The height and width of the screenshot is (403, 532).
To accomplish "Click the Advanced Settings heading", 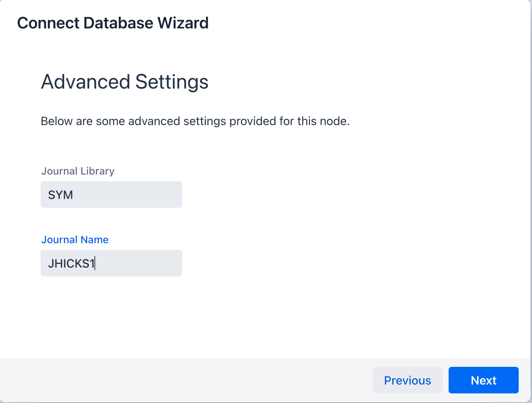I will pyautogui.click(x=125, y=82).
